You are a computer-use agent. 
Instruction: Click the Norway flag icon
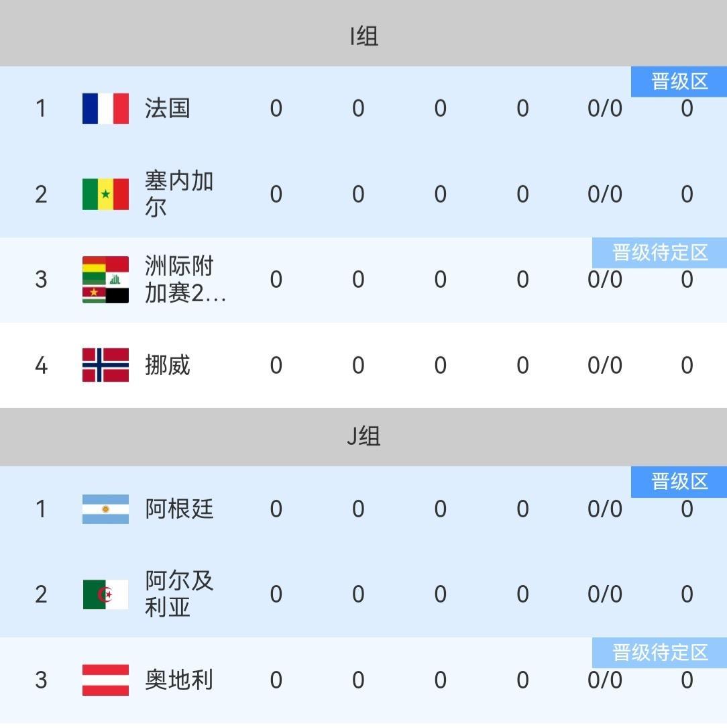tap(105, 365)
